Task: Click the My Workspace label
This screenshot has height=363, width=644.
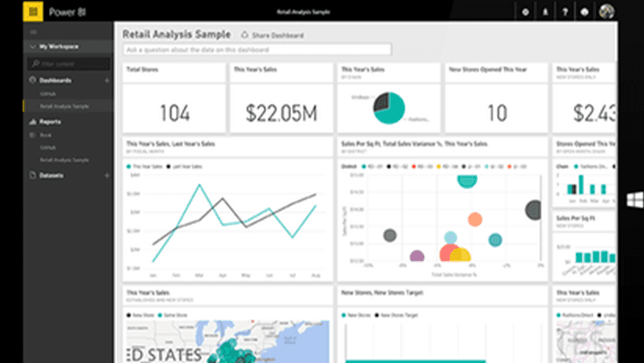Action: pos(58,47)
